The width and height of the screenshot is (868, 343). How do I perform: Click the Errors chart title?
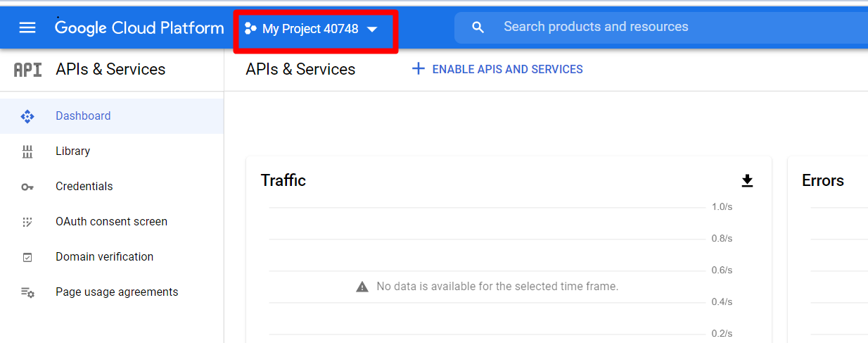[823, 180]
